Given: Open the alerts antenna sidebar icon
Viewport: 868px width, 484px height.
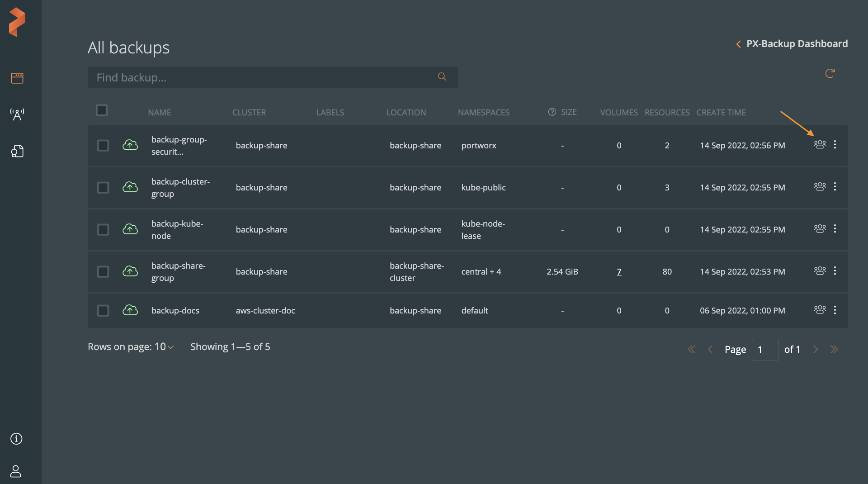Looking at the screenshot, I should coord(17,114).
